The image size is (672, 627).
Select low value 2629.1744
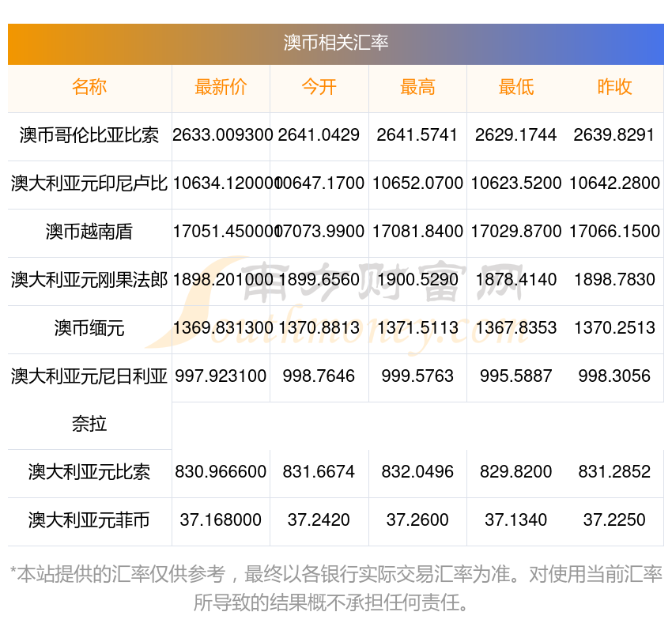[x=516, y=135]
